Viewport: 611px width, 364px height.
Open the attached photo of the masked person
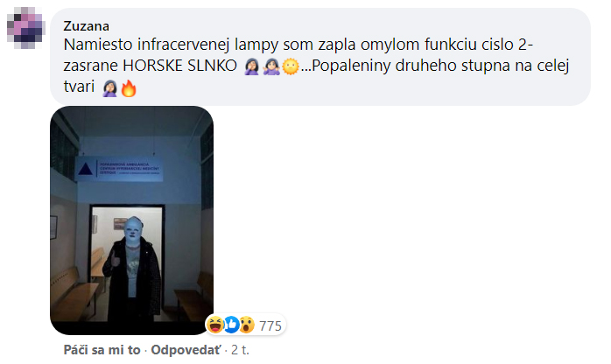click(131, 220)
